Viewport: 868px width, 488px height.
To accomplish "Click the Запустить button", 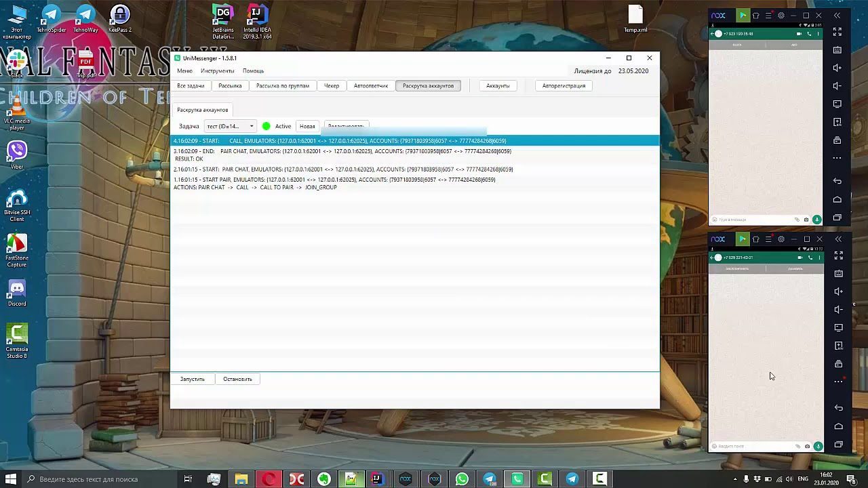I will tap(193, 379).
